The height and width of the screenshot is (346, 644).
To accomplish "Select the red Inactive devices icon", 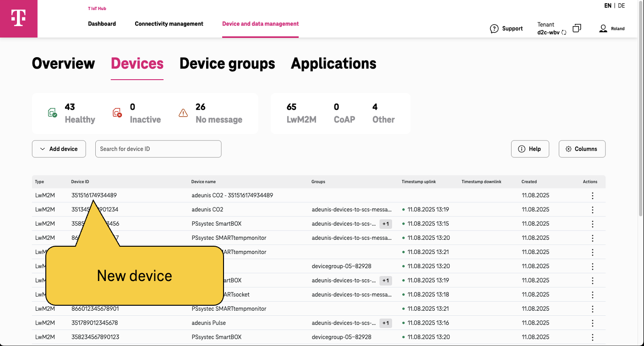I will click(x=117, y=113).
